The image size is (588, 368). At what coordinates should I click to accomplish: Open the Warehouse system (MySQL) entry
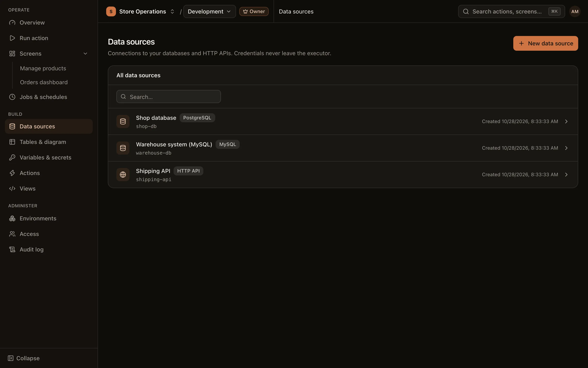343,148
